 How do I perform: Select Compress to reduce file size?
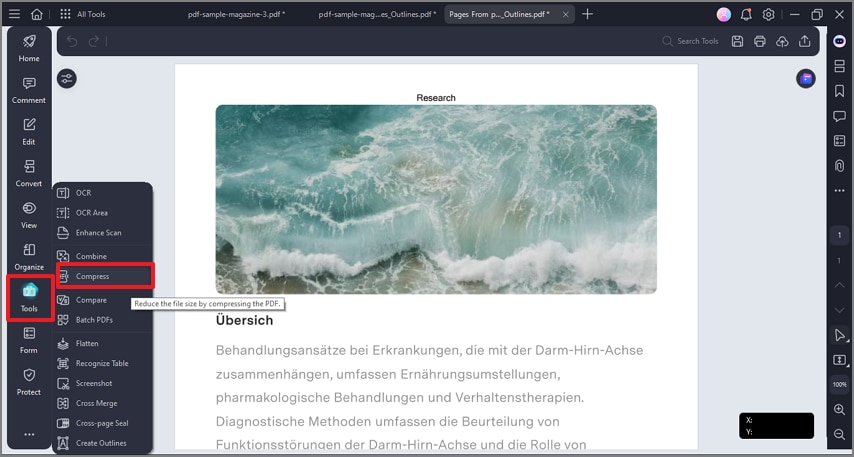(105, 276)
